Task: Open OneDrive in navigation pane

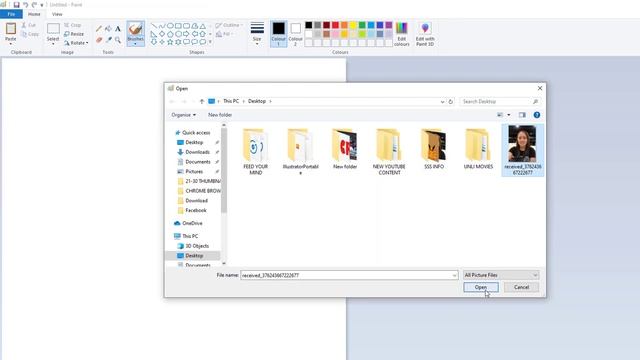Action: [192, 223]
